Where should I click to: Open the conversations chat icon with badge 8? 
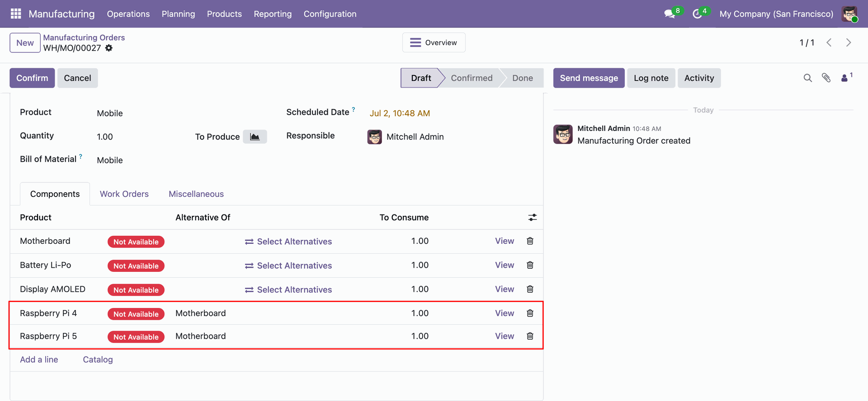click(670, 14)
